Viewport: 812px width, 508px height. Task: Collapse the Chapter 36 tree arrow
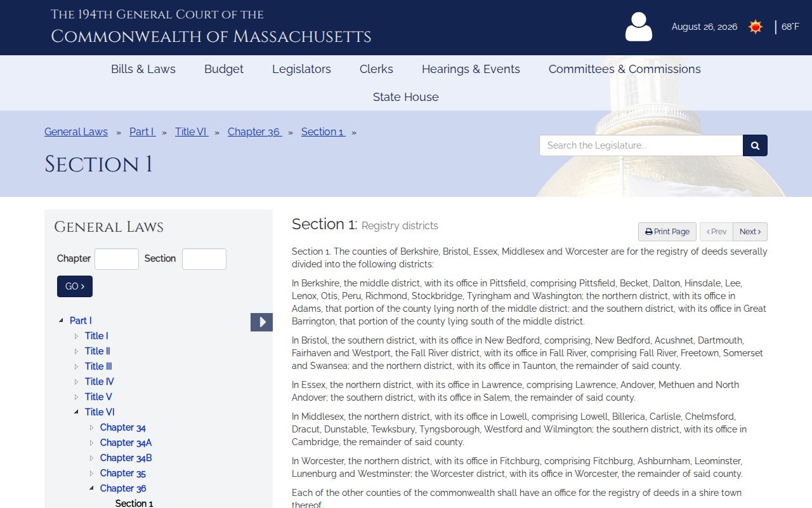(x=91, y=488)
